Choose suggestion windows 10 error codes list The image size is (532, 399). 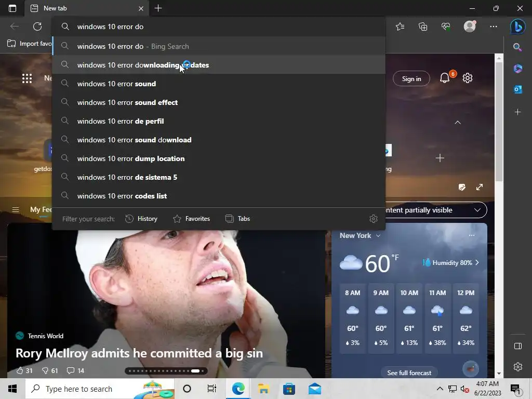[x=219, y=196]
